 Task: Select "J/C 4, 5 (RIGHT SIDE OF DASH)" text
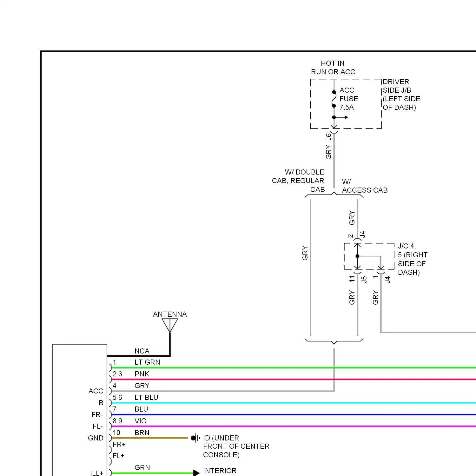point(413,259)
